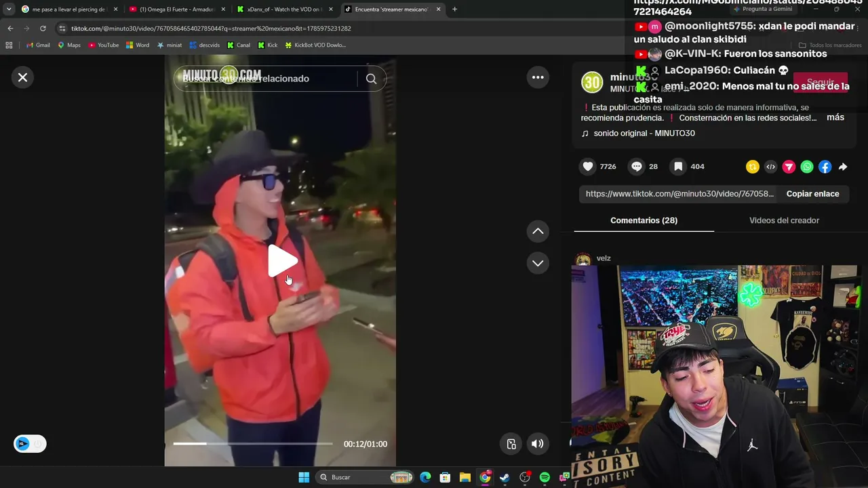Switch to Videos del creador tab
868x488 pixels.
point(784,220)
